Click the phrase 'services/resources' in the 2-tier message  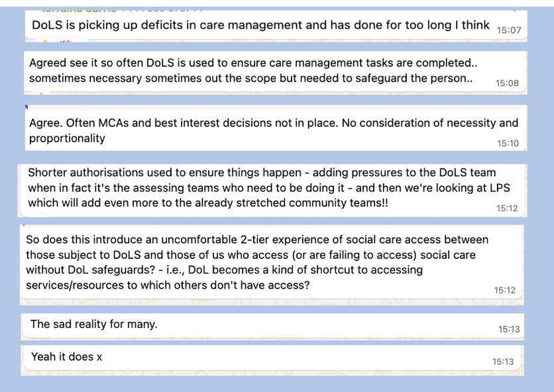point(74,285)
